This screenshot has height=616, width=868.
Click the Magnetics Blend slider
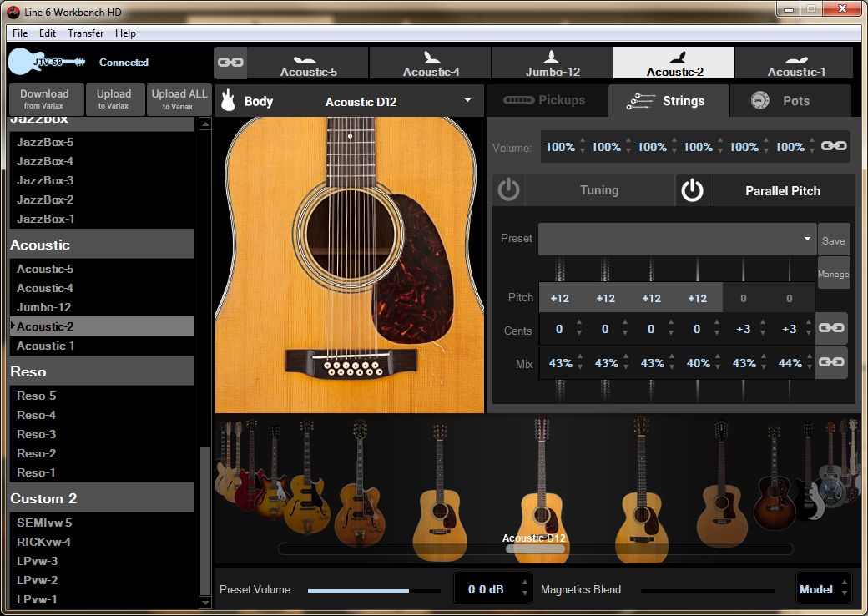(708, 590)
